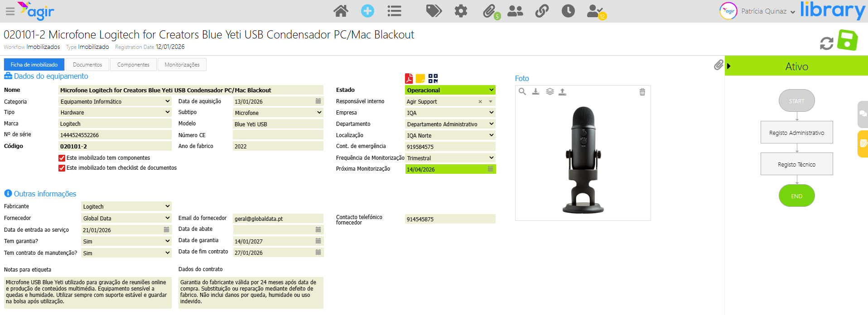Open the yellow sticky note icon
This screenshot has height=315, width=868.
tap(420, 79)
